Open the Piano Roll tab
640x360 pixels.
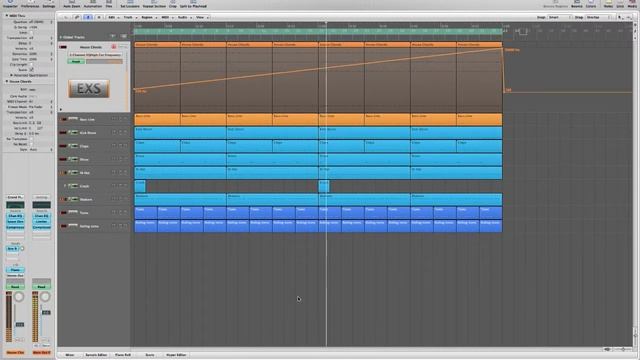coord(123,355)
